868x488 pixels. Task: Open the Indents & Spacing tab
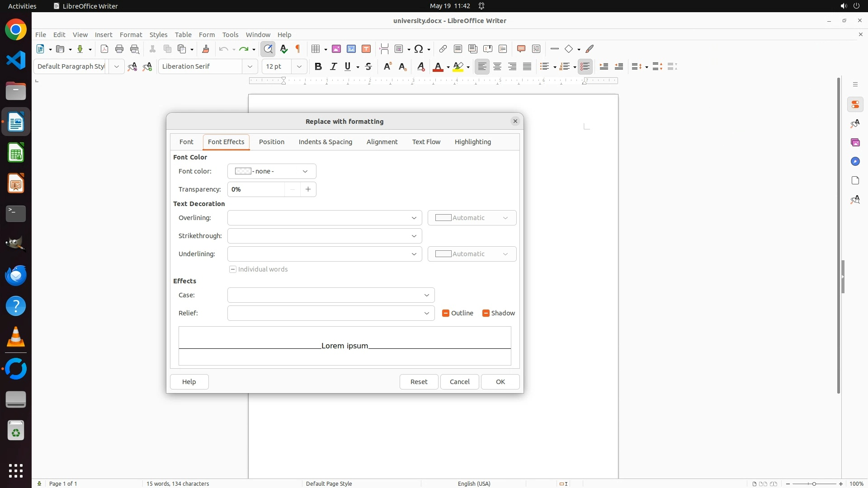click(325, 142)
